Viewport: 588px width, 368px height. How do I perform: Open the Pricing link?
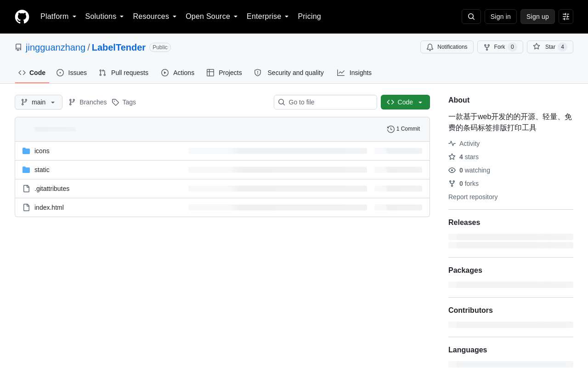point(309,17)
